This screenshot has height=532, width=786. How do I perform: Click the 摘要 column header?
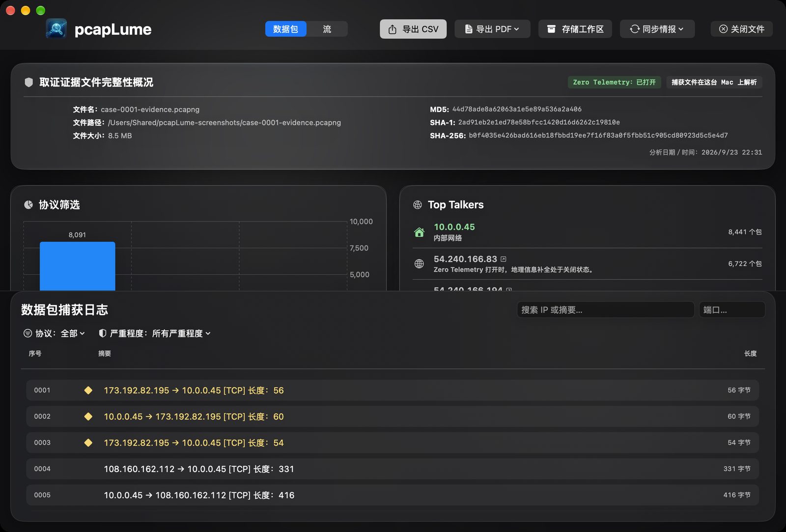(105, 354)
